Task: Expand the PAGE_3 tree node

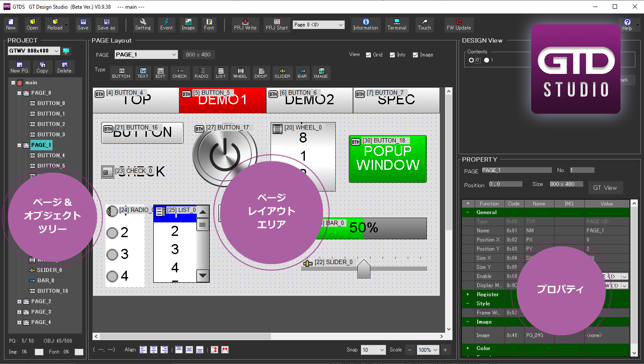Action: pos(19,312)
